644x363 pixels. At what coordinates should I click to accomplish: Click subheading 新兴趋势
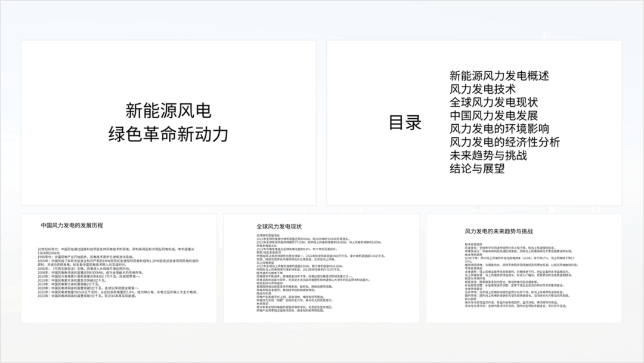tap(470, 299)
